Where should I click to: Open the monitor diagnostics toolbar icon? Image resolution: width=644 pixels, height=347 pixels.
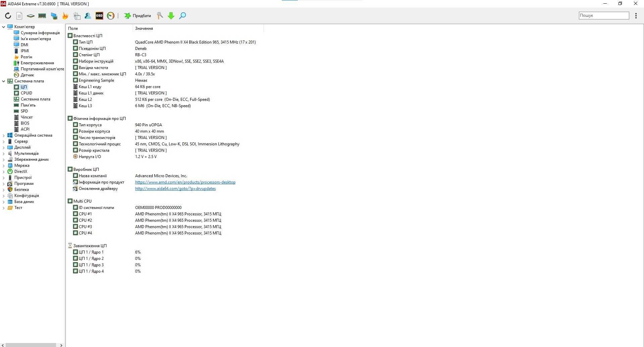click(x=54, y=15)
